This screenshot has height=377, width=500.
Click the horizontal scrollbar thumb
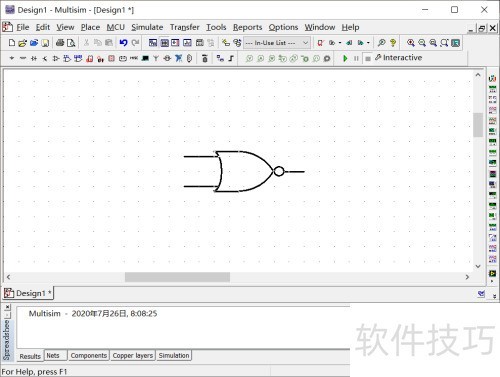tap(177, 277)
